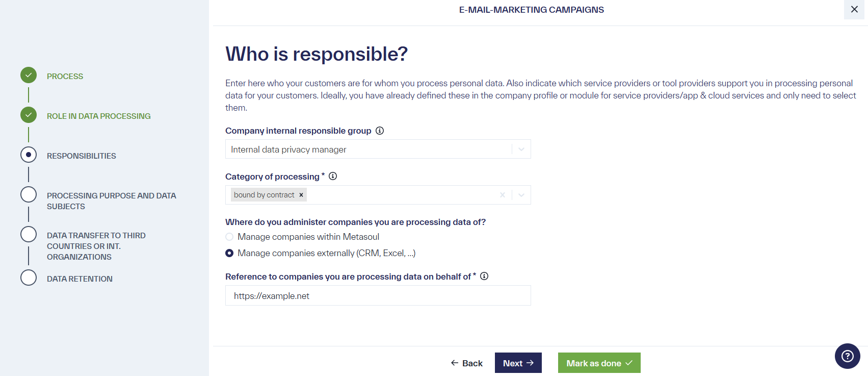
Task: Expand the Category of processing dropdown
Action: tap(520, 194)
